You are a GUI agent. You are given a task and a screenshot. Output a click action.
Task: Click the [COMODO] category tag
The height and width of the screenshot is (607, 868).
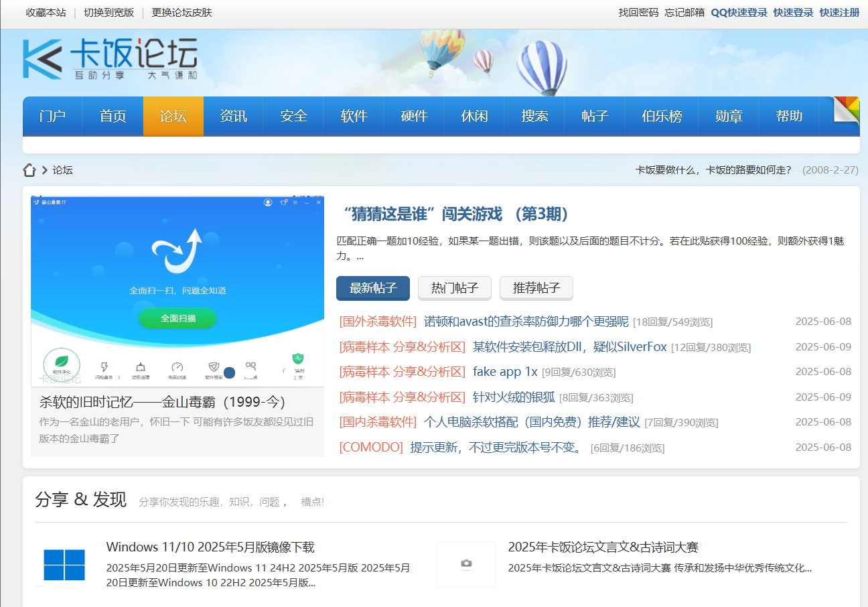pos(371,448)
